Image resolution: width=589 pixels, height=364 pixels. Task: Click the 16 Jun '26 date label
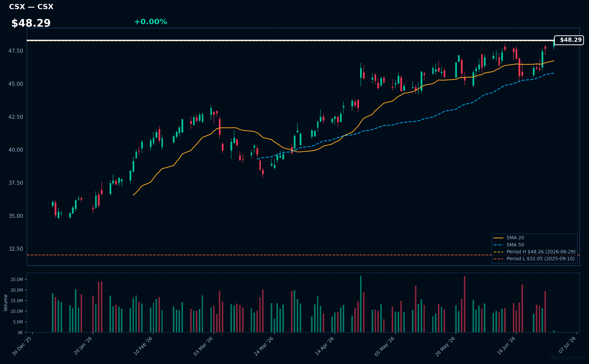tap(506, 346)
